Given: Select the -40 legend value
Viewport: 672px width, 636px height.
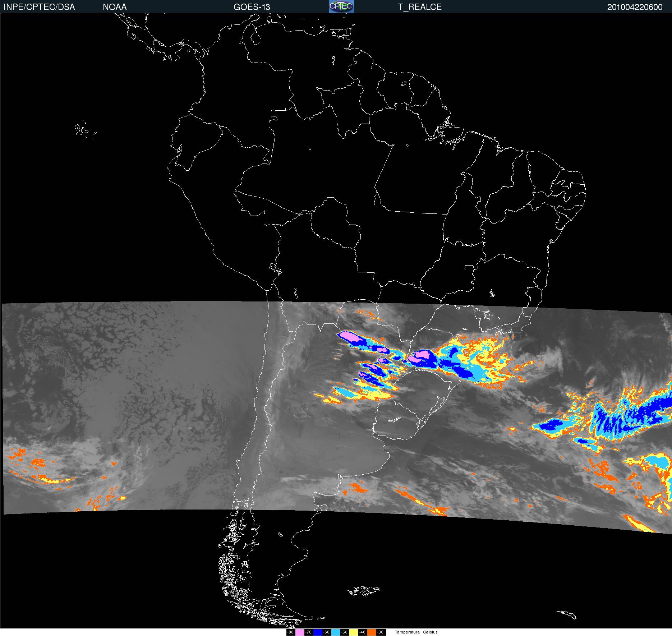Looking at the screenshot, I should point(362,632).
